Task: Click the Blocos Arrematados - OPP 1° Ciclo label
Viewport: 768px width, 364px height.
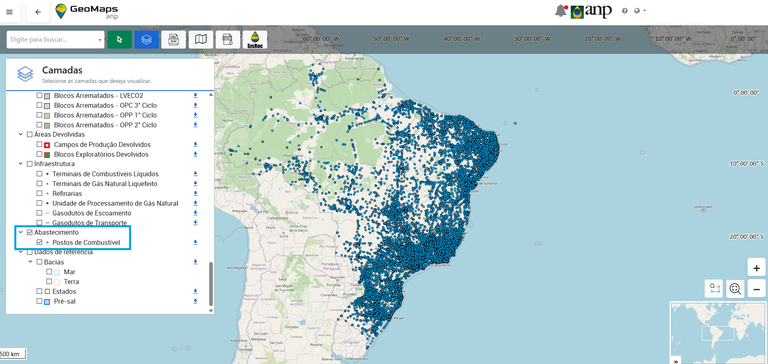Action: [x=105, y=115]
